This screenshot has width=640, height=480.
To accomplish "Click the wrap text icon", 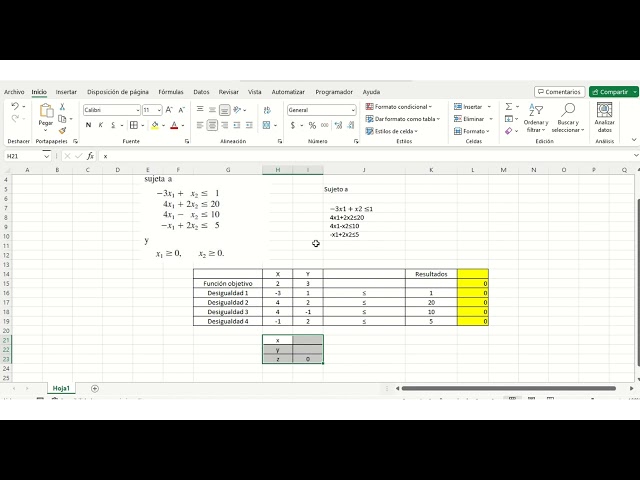I will (x=267, y=110).
